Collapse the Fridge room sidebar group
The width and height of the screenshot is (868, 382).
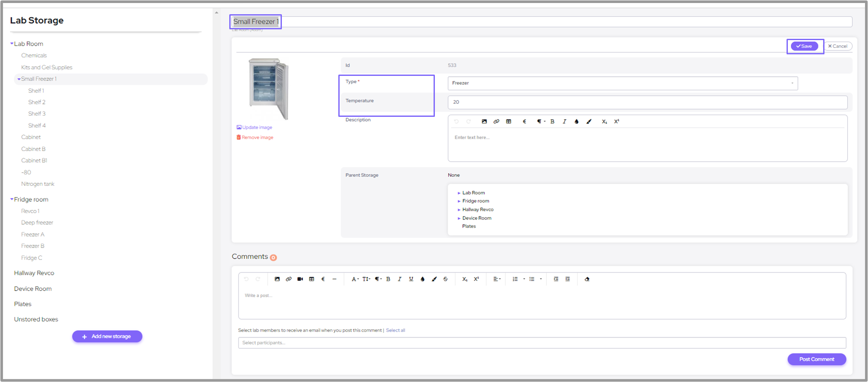[x=12, y=199]
